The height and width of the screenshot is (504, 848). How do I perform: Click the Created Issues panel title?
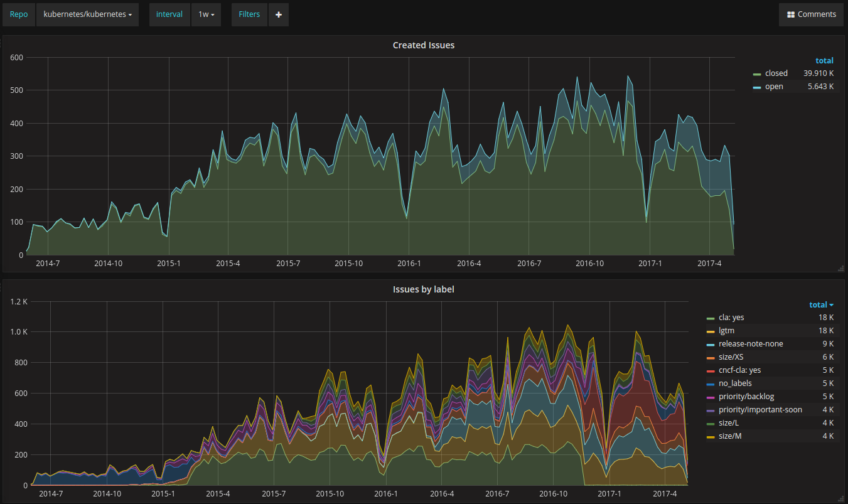coord(424,45)
